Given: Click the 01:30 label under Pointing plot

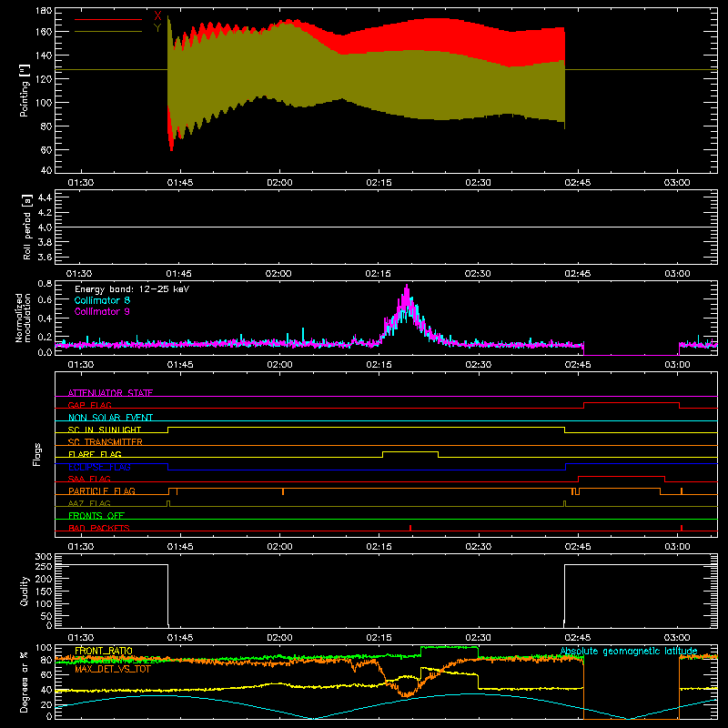Looking at the screenshot, I should 81,183.
